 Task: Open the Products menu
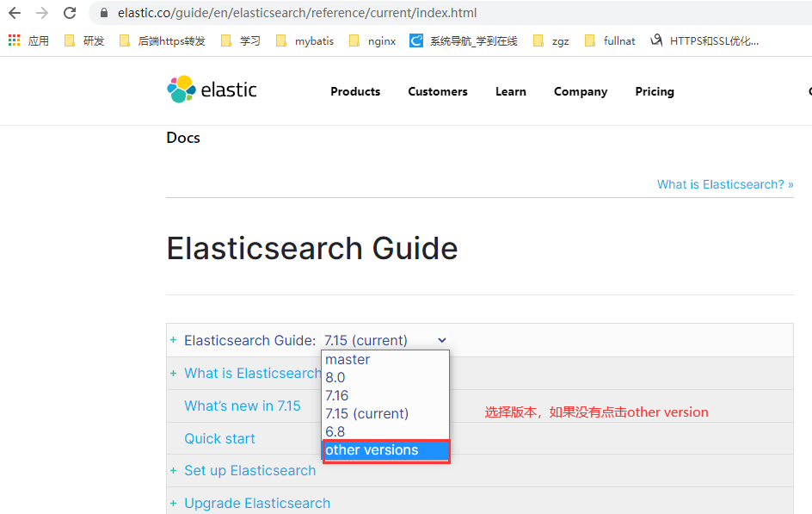point(355,92)
